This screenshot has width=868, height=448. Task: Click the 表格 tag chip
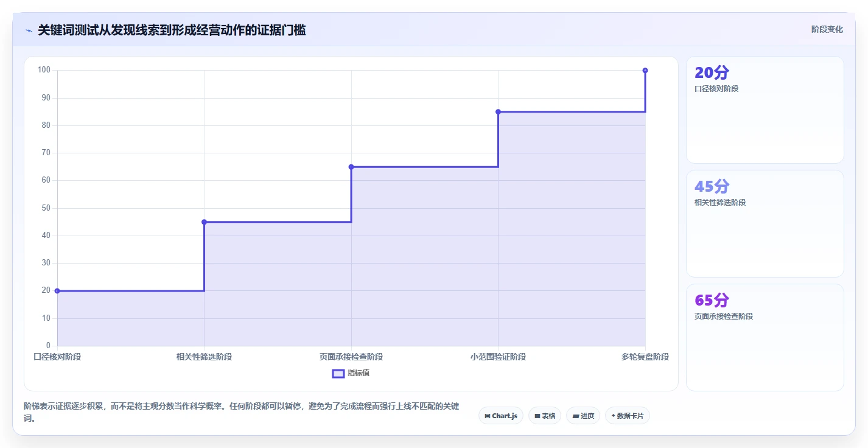tap(545, 416)
